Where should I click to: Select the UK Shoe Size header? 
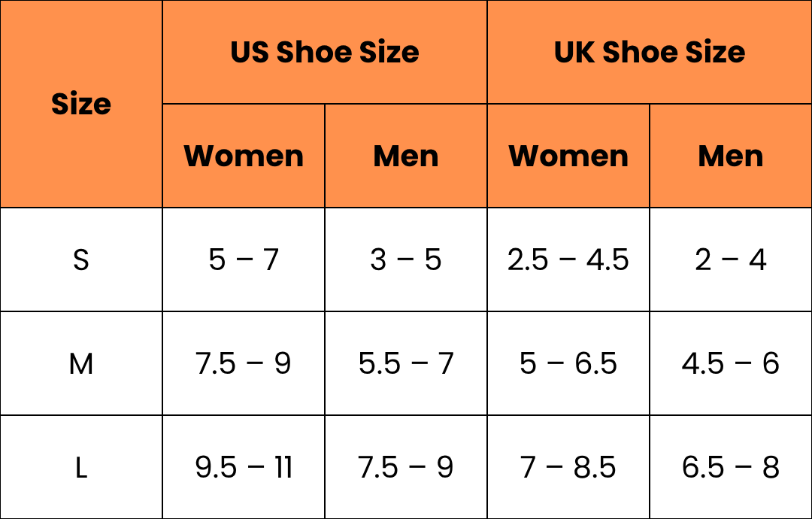click(650, 53)
